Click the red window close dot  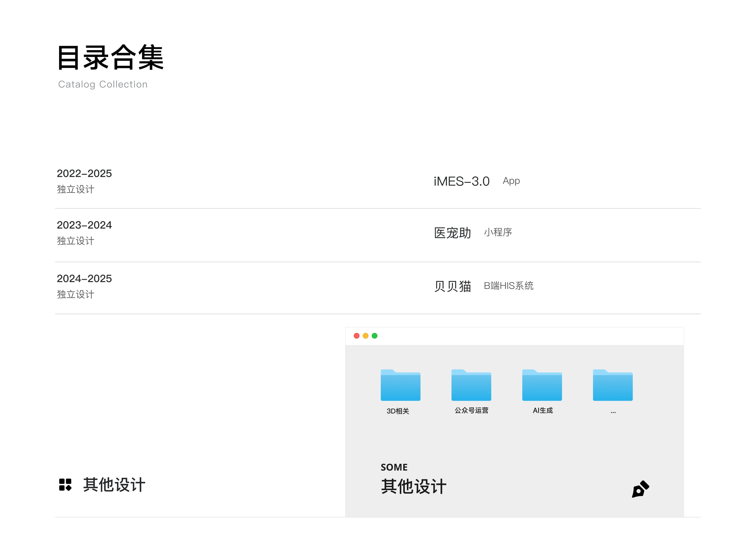click(356, 336)
